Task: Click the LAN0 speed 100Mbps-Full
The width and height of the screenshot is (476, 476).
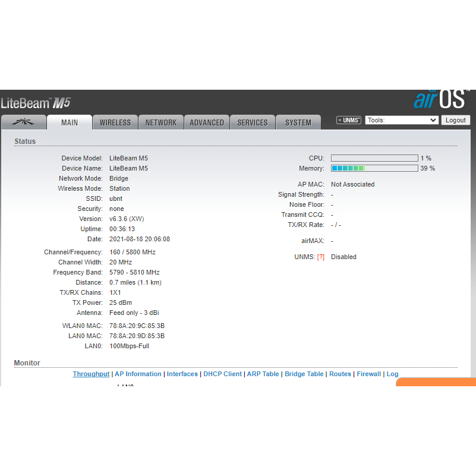Action: [130, 346]
